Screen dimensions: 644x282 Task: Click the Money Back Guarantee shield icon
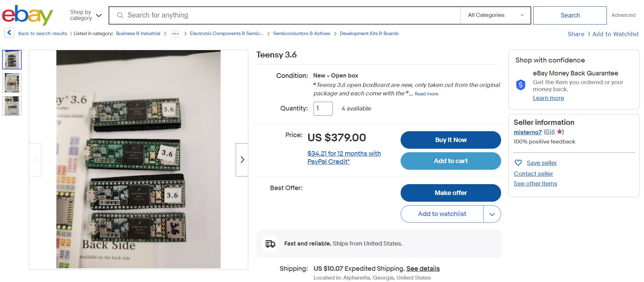click(521, 85)
